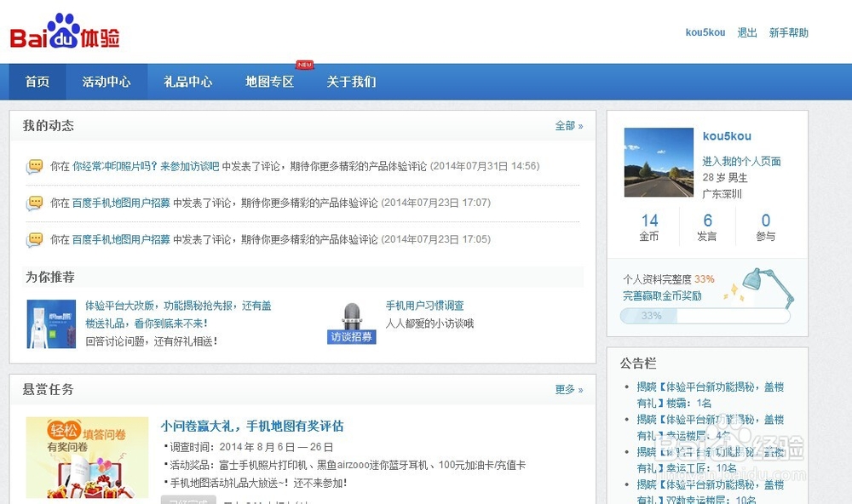Open the 地图专区 tab
The width and height of the screenshot is (852, 504).
(269, 82)
